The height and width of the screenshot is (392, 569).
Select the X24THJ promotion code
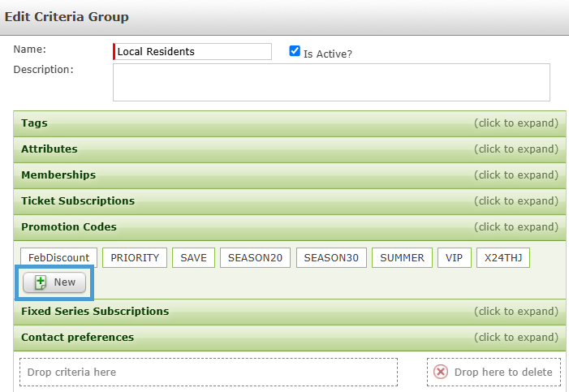[x=503, y=258]
